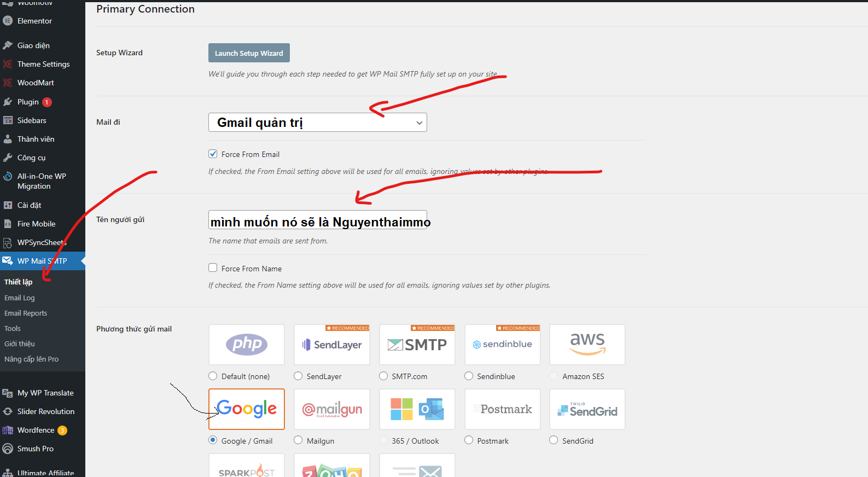This screenshot has height=477, width=868.
Task: Open the Nâng cấp lên Pro item
Action: pyautogui.click(x=32, y=359)
